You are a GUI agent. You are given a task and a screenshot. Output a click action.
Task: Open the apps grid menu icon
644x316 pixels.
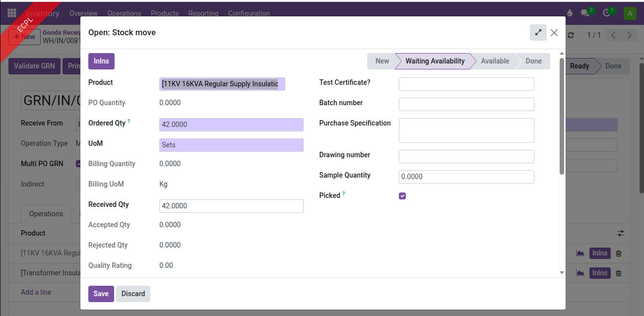tap(12, 13)
